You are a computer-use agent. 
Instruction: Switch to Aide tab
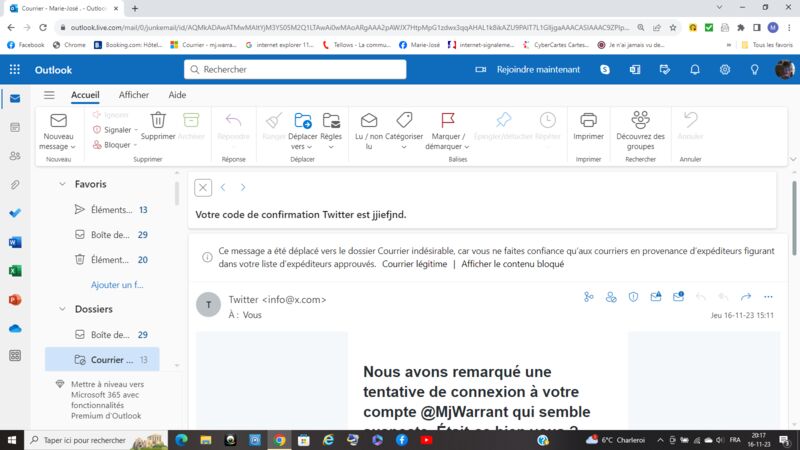[x=177, y=95]
